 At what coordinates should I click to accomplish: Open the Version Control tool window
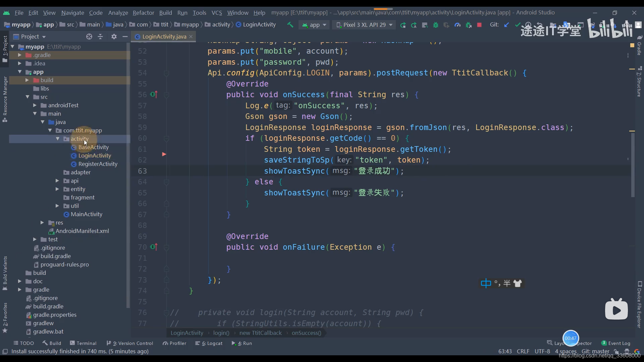(x=130, y=343)
